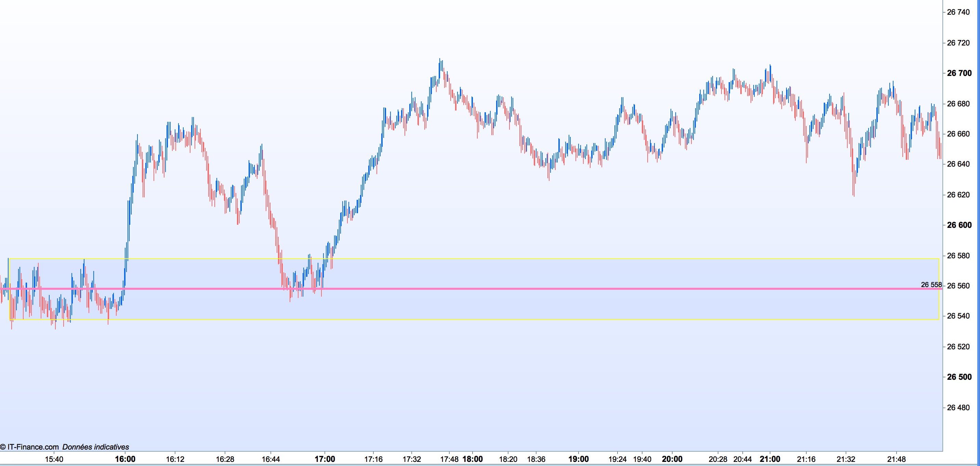Viewport: 980px width, 466px height.
Task: Click the Données indicatives text
Action: click(x=95, y=447)
